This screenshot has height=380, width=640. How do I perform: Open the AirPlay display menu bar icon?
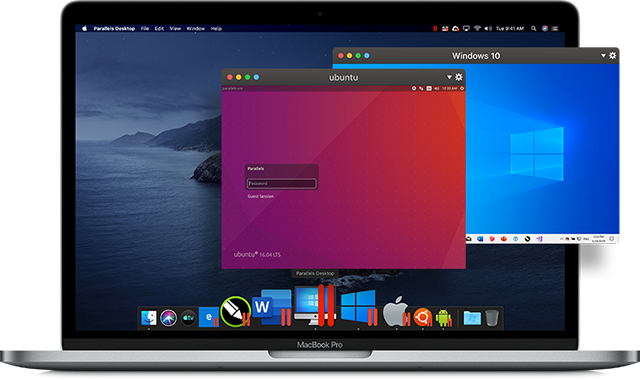tap(466, 29)
